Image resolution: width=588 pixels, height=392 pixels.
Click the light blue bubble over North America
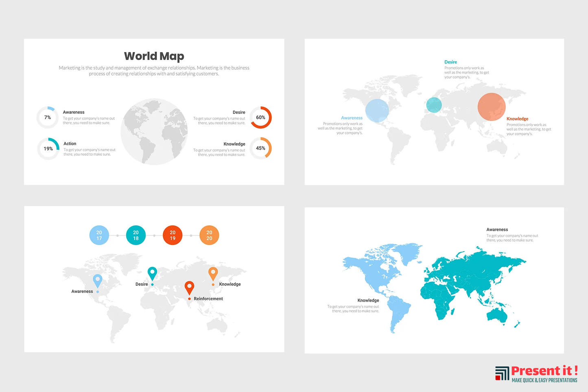(377, 110)
